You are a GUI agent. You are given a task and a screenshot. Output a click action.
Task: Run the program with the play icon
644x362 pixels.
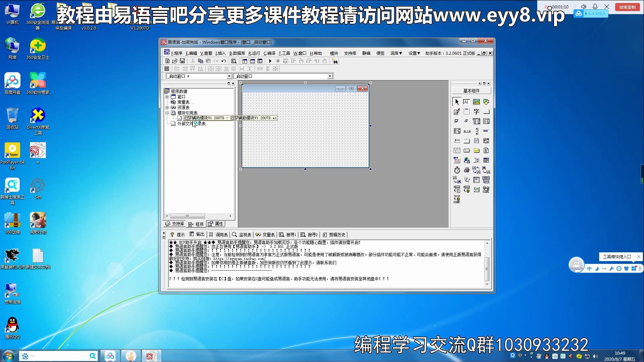[270, 61]
